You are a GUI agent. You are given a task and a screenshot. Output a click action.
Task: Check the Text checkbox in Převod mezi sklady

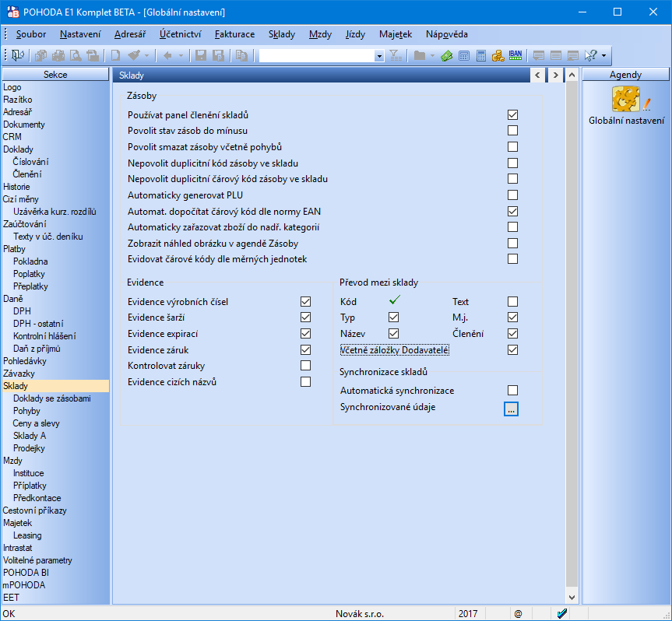pos(512,301)
